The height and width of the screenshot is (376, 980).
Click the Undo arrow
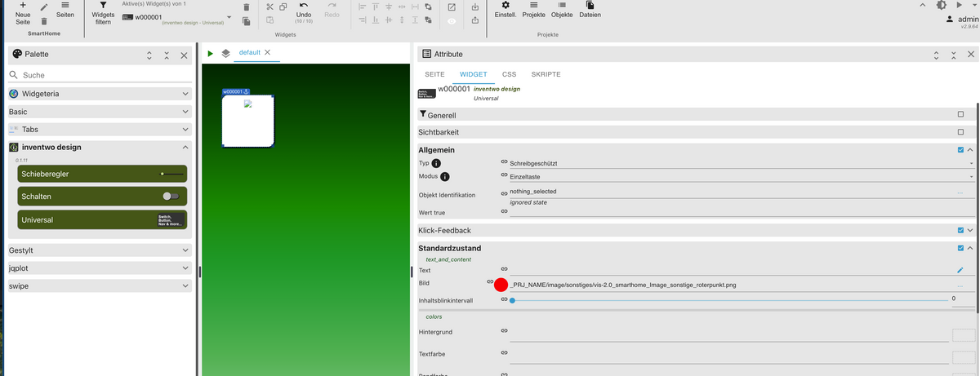pyautogui.click(x=304, y=6)
